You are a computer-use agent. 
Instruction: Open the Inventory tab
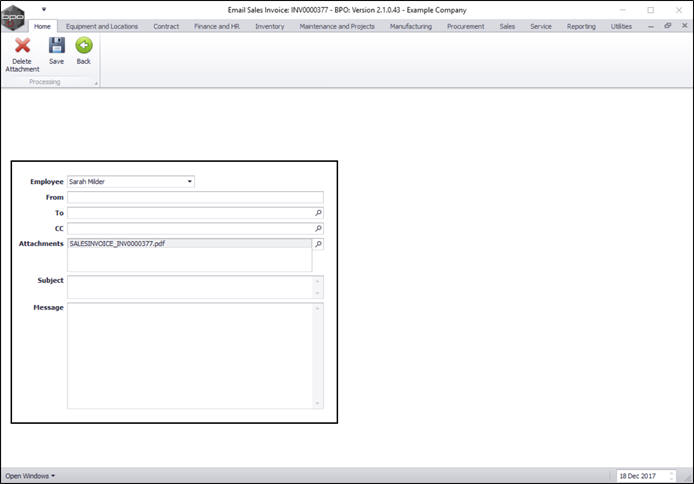(x=270, y=26)
